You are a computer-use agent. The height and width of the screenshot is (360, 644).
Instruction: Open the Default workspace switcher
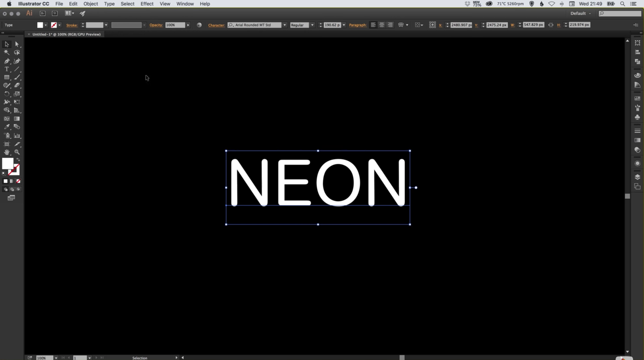(580, 13)
